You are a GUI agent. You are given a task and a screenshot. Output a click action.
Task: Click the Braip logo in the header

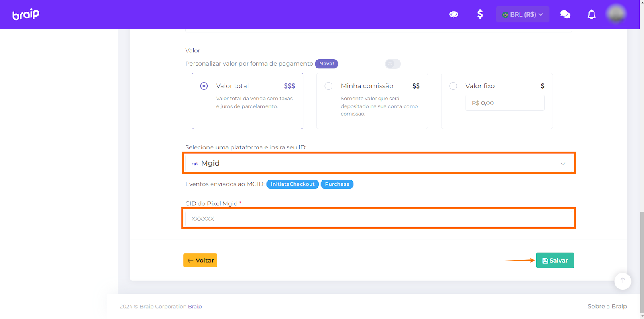pyautogui.click(x=26, y=14)
